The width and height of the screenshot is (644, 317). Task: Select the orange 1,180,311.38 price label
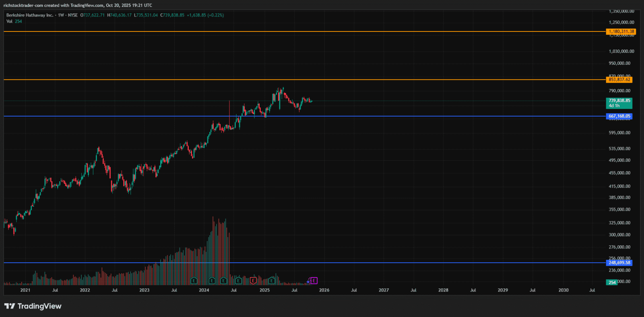(x=621, y=31)
